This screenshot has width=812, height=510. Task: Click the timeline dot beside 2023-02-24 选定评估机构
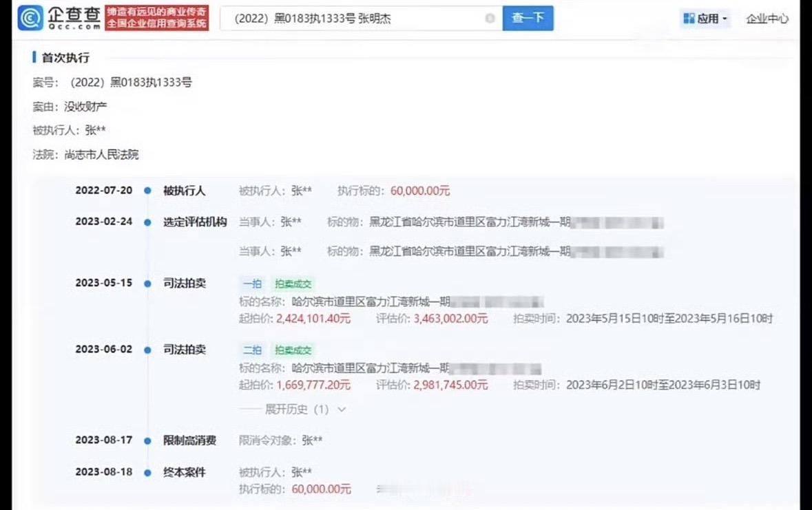click(147, 222)
